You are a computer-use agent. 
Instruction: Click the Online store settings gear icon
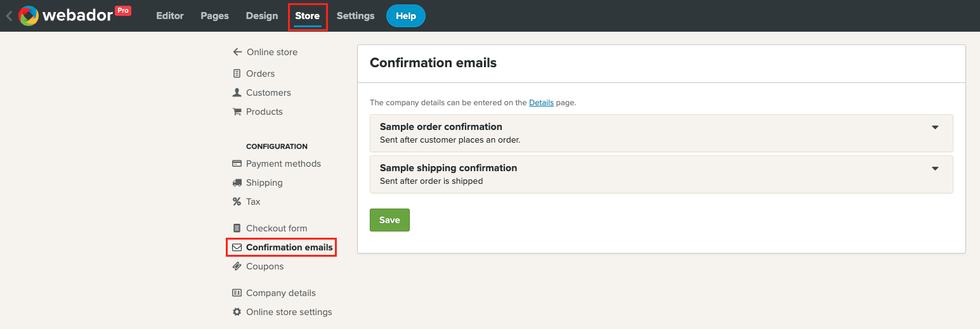(237, 312)
